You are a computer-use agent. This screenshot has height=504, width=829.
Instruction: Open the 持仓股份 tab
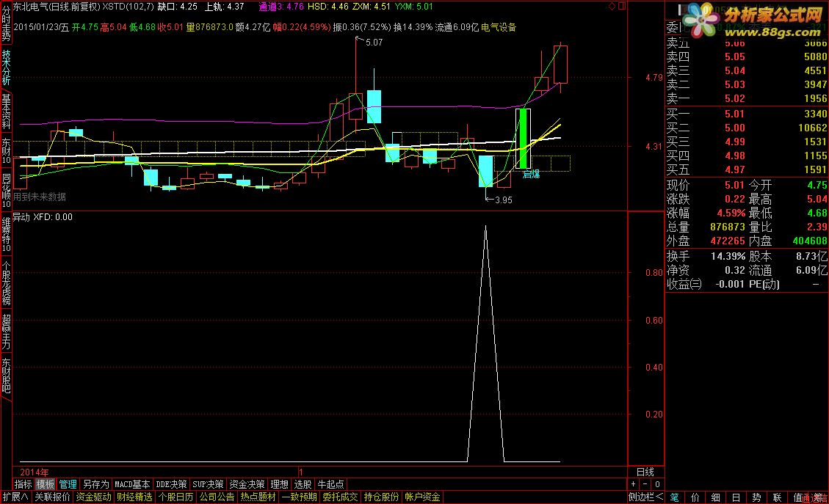(x=382, y=497)
